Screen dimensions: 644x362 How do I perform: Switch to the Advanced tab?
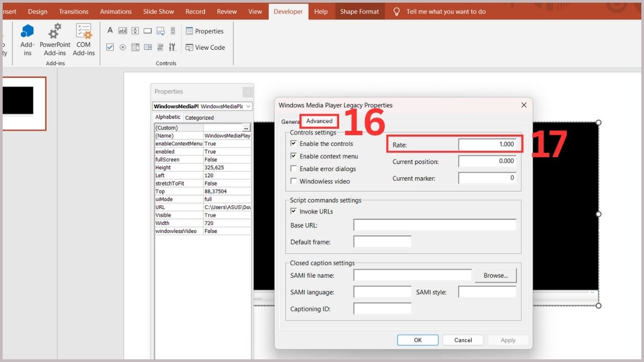tap(319, 121)
